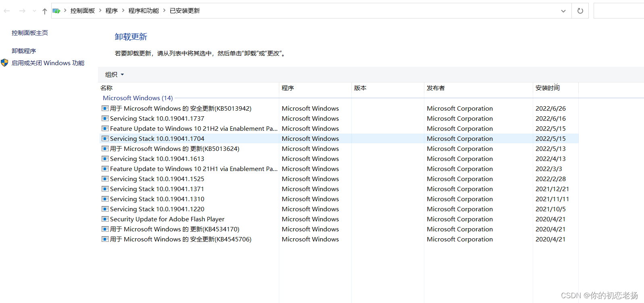Click icon of Servicing Stack 10.0.19041.1613
This screenshot has height=303, width=644.
pyautogui.click(x=105, y=159)
